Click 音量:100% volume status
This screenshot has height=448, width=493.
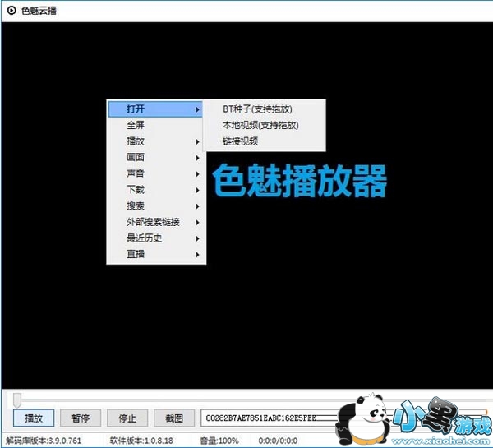click(219, 441)
